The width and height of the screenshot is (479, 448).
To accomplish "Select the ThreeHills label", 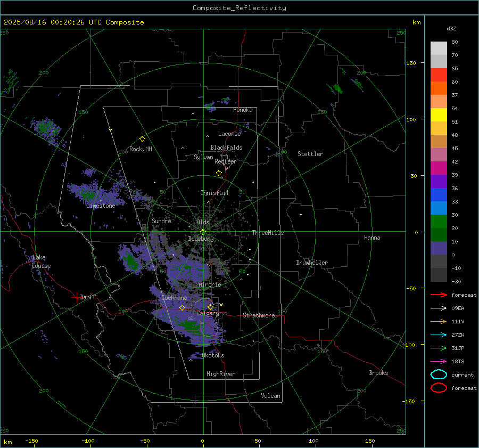I will point(268,233).
